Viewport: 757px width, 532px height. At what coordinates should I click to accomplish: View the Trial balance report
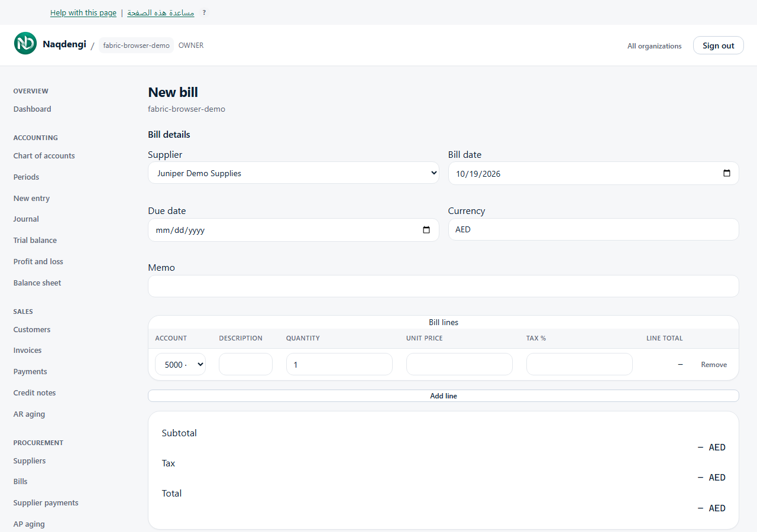[35, 240]
